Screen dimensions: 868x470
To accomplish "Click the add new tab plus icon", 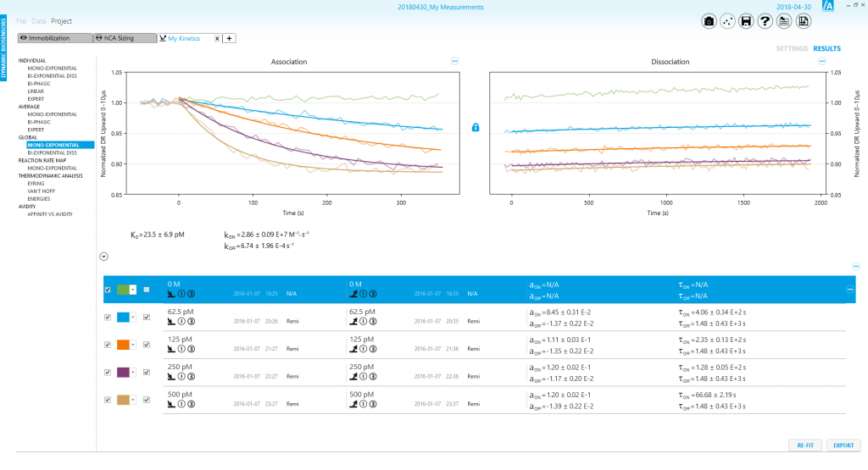I will point(230,38).
